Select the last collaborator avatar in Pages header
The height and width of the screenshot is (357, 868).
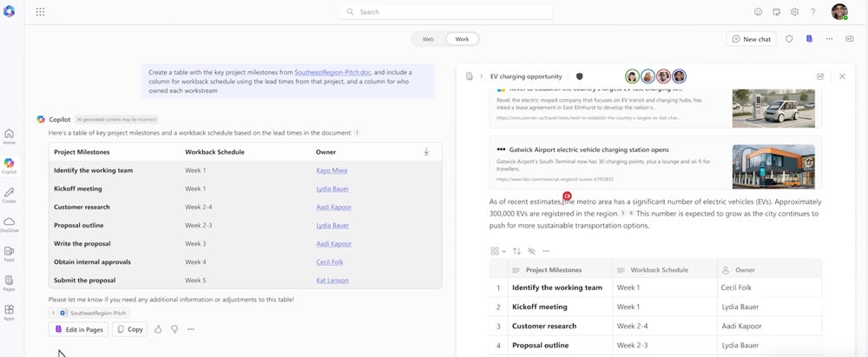pos(680,76)
